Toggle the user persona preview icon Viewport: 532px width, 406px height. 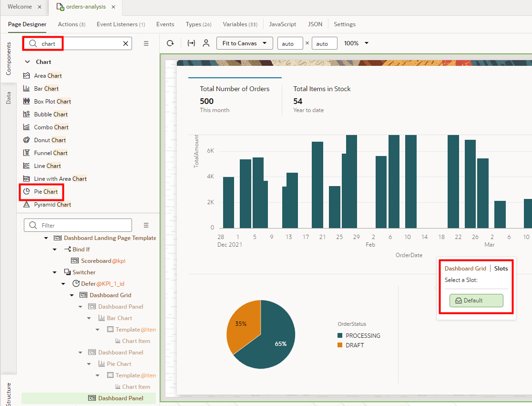coord(206,43)
